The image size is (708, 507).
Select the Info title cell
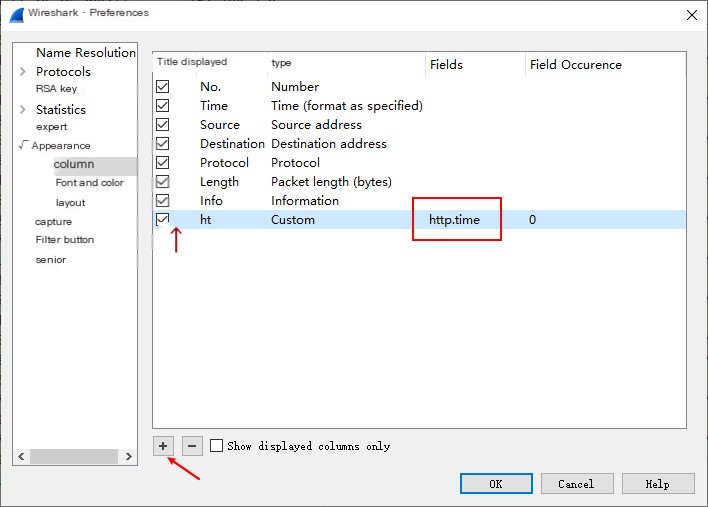click(211, 200)
